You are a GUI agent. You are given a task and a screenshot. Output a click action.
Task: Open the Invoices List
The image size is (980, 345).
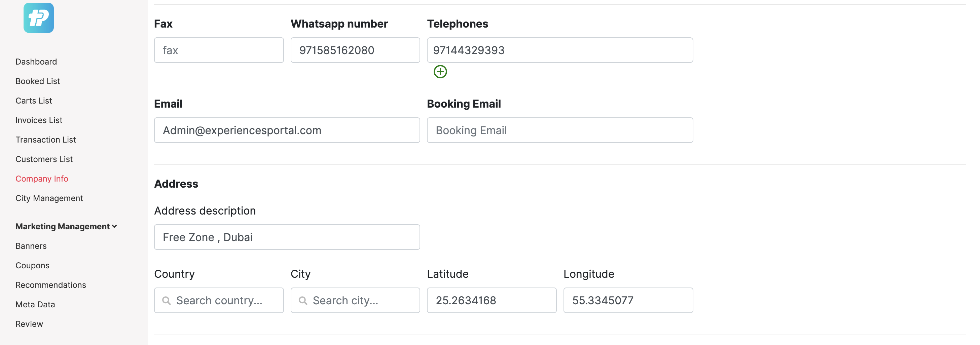[x=39, y=120]
